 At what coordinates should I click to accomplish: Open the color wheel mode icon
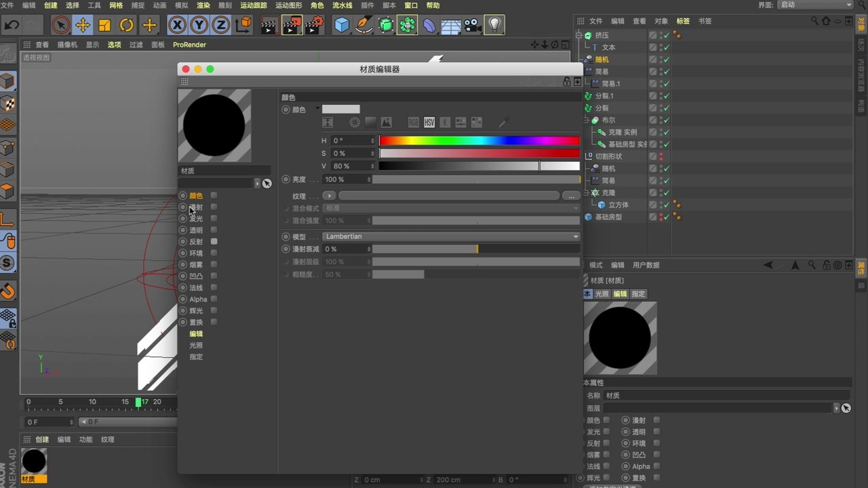pyautogui.click(x=355, y=123)
